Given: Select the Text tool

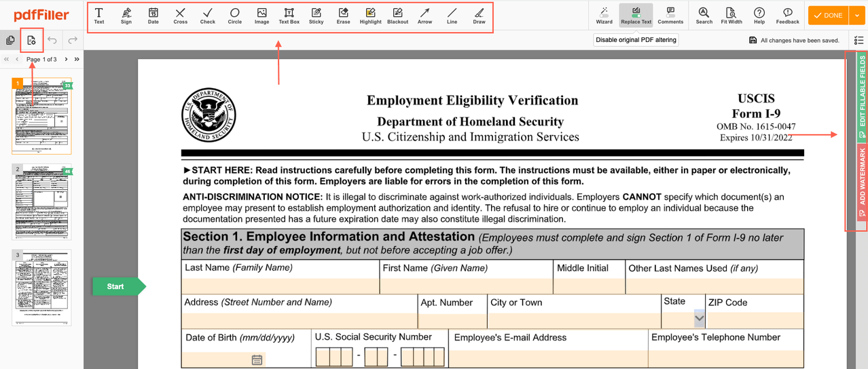Looking at the screenshot, I should click(x=99, y=16).
